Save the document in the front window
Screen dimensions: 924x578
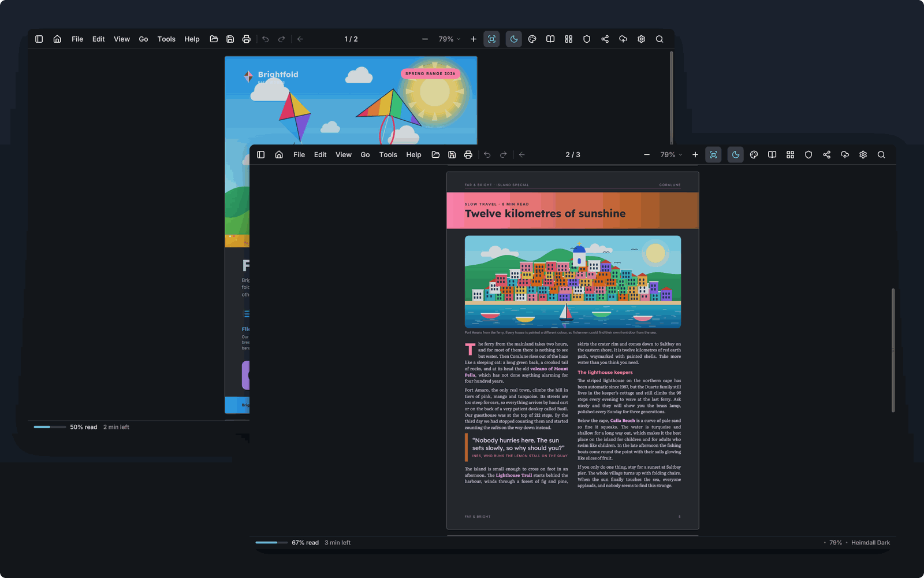point(452,155)
